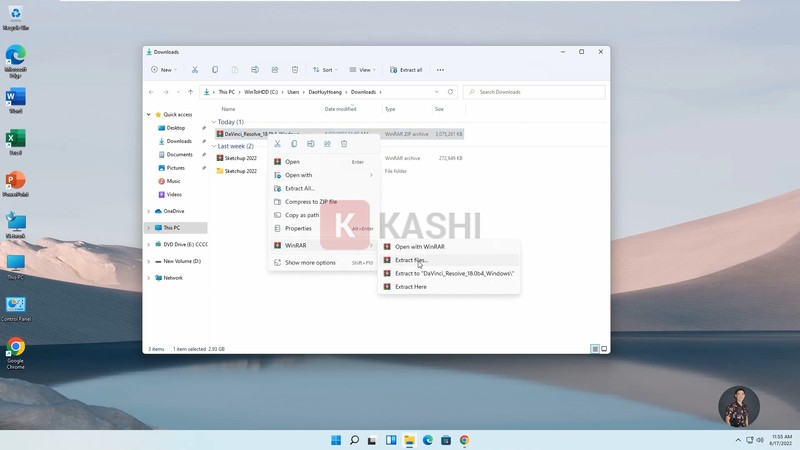Click the Delete icon in context menu
Screen dimensions: 800x450
[x=344, y=144]
